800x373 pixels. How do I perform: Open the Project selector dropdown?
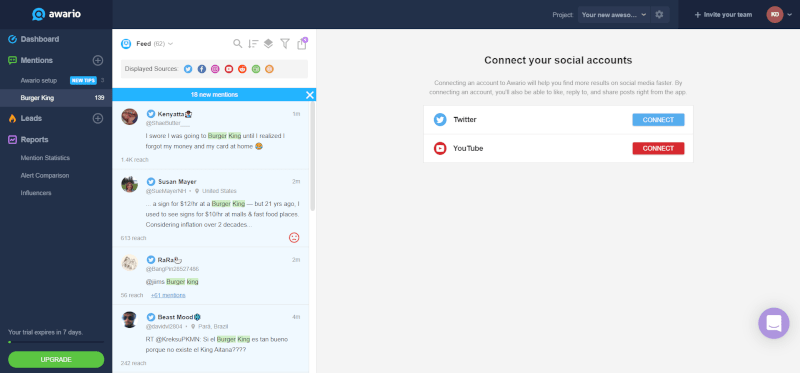pos(614,15)
